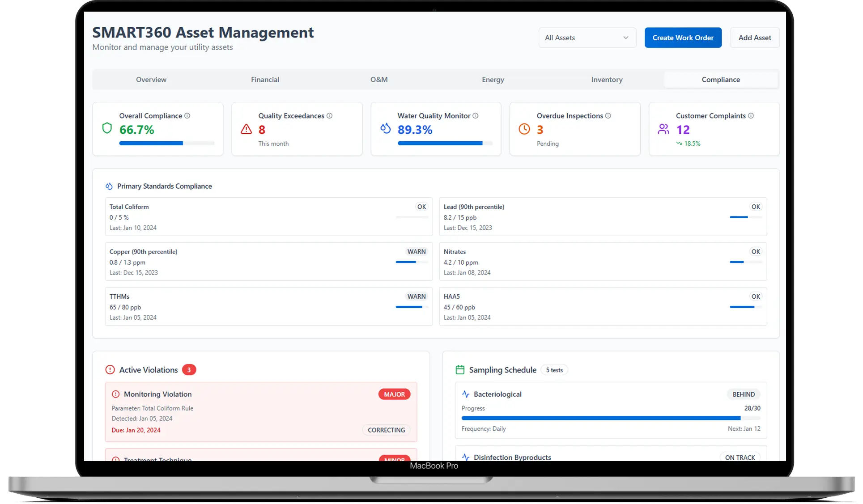Switch to the Energy tab
Screen dimensions: 863x504
[493, 79]
